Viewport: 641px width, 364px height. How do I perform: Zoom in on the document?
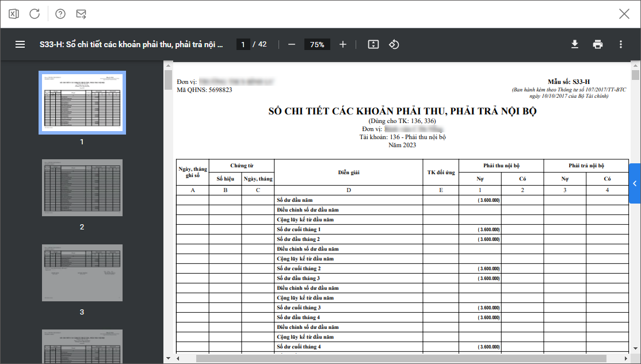[342, 44]
